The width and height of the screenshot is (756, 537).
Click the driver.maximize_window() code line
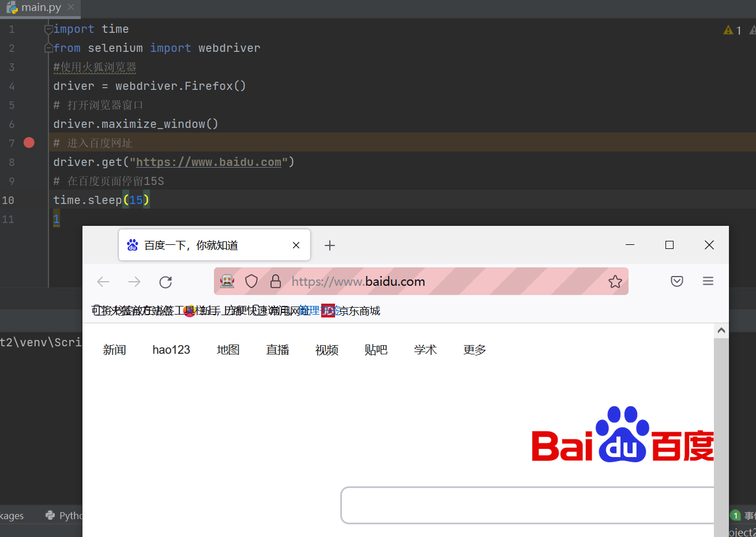pyautogui.click(x=136, y=124)
